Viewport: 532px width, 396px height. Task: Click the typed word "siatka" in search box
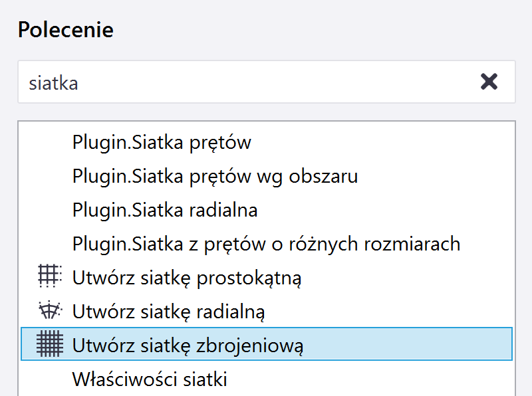tap(53, 83)
